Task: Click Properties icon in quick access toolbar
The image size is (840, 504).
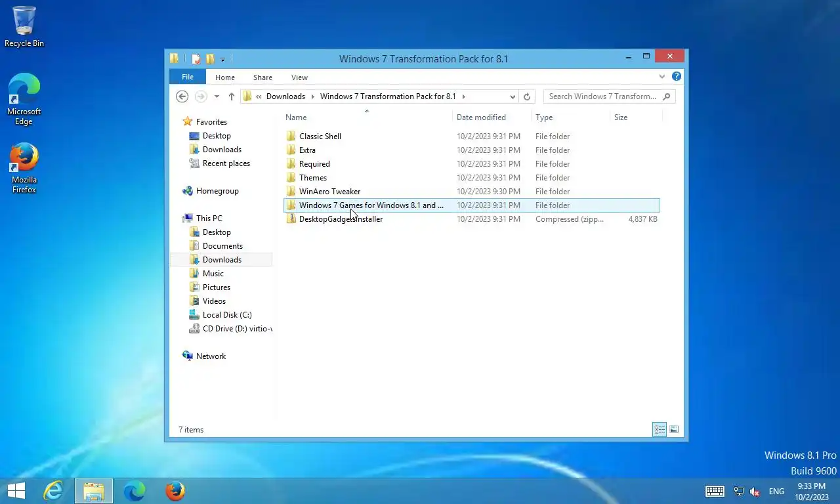Action: tap(196, 59)
